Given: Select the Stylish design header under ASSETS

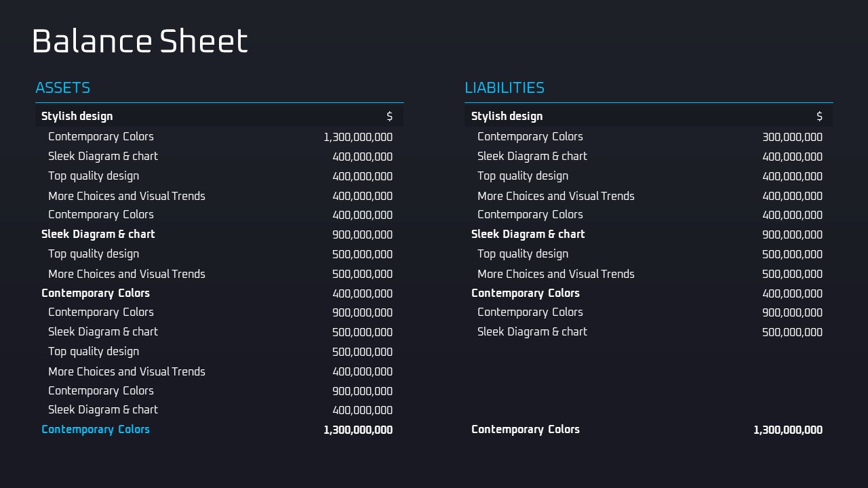Looking at the screenshot, I should coord(77,116).
